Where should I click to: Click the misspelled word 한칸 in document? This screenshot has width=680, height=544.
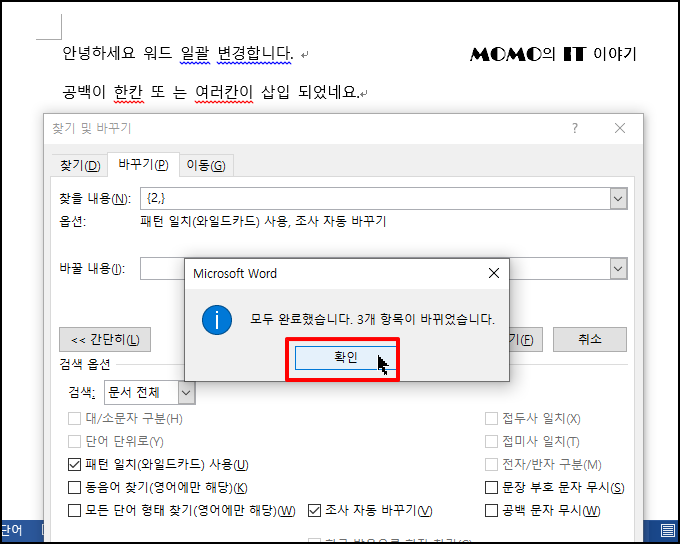pyautogui.click(x=128, y=92)
